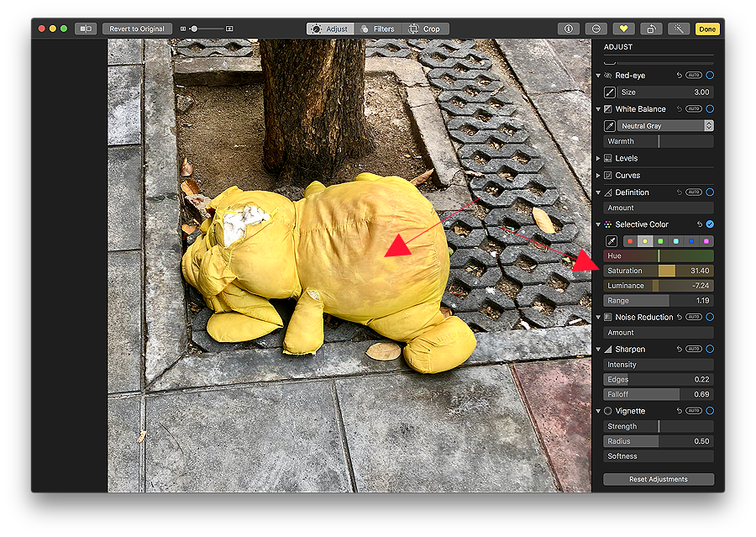Enable the Vignette adjustment circle

(x=710, y=411)
